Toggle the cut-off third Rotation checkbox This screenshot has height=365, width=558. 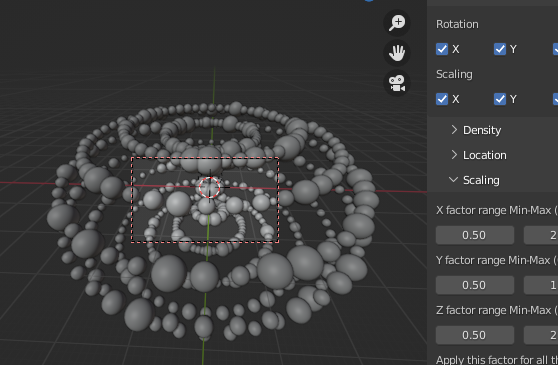(555, 49)
